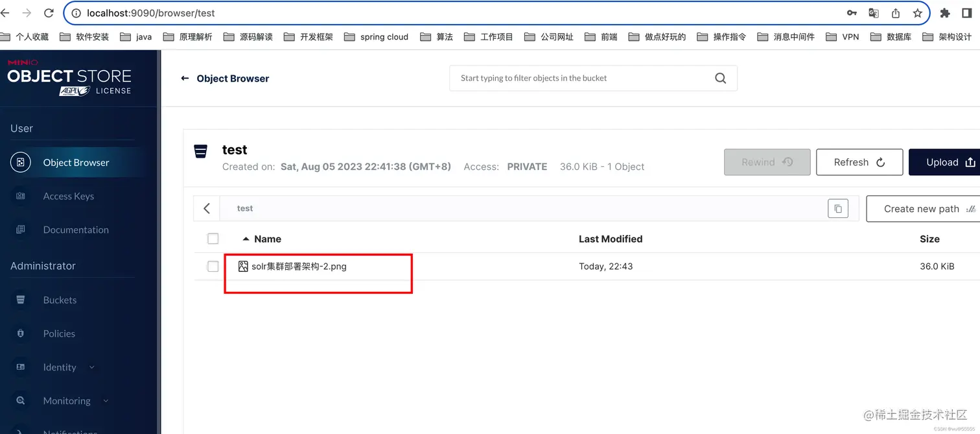Open the java bookmarks folder

tap(136, 37)
